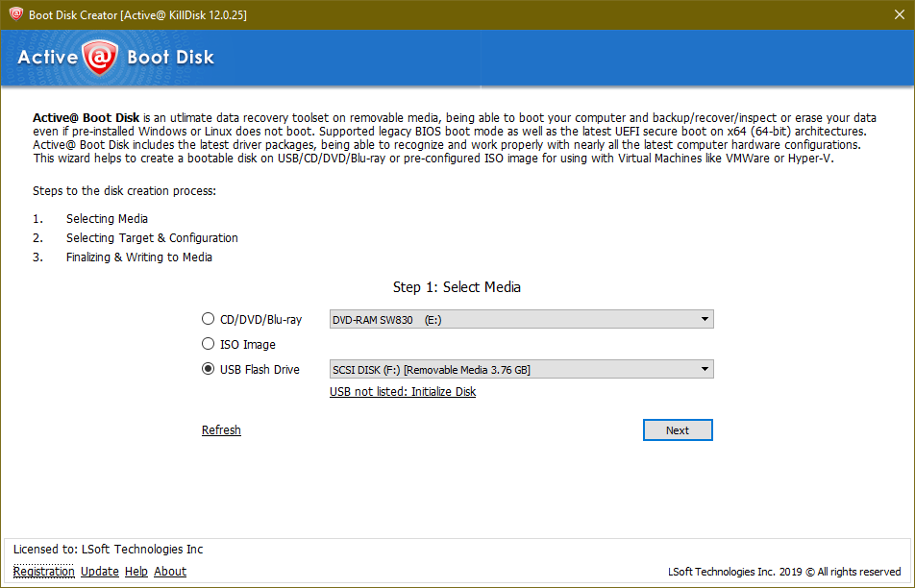The height and width of the screenshot is (588, 915).
Task: Click the arrow on the CD/DVD drive selector
Action: [x=705, y=318]
